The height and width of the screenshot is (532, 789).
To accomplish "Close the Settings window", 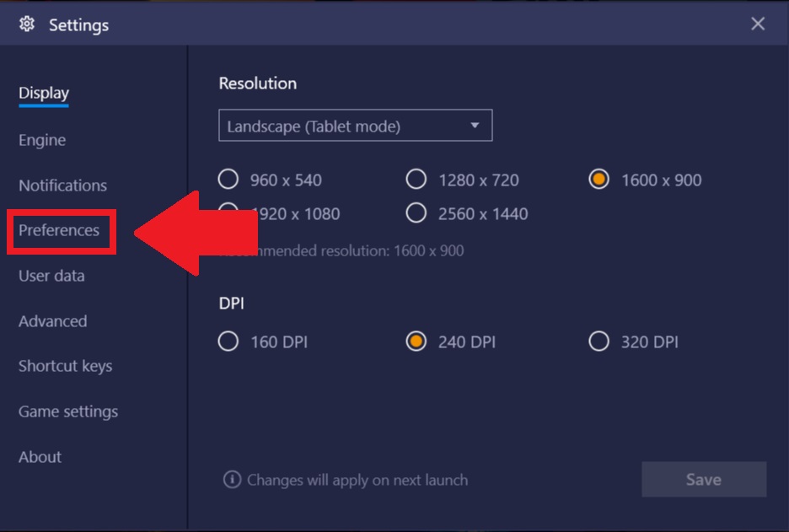I will 758,24.
